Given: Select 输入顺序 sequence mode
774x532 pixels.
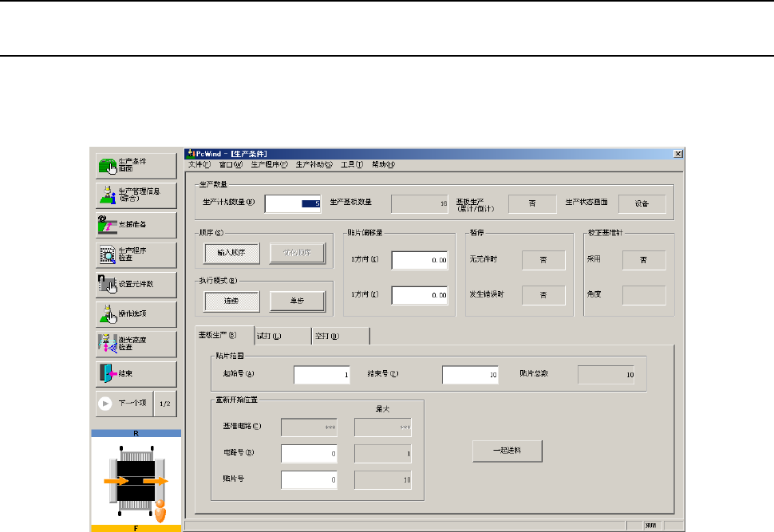Looking at the screenshot, I should pos(231,253).
